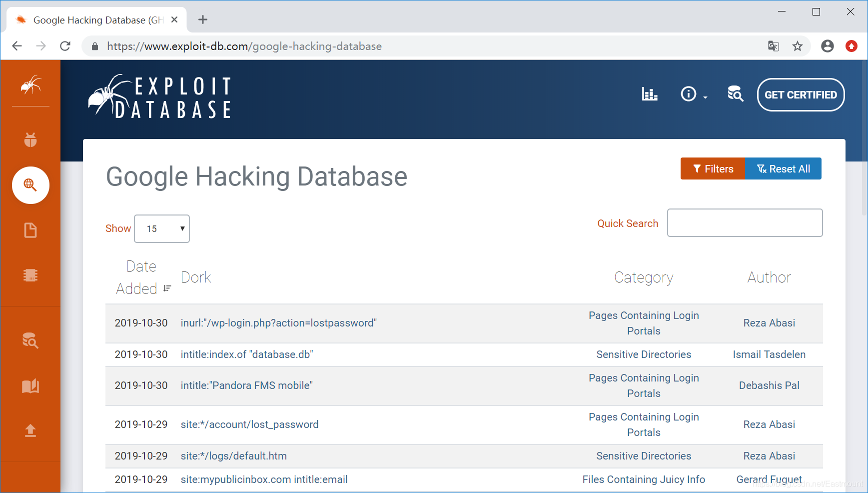This screenshot has width=868, height=493.
Task: Open the Search EDB icon in sidebar
Action: coord(30,340)
